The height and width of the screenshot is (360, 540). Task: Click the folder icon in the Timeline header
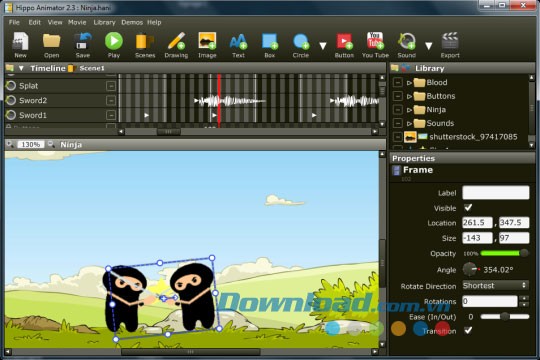pos(10,68)
